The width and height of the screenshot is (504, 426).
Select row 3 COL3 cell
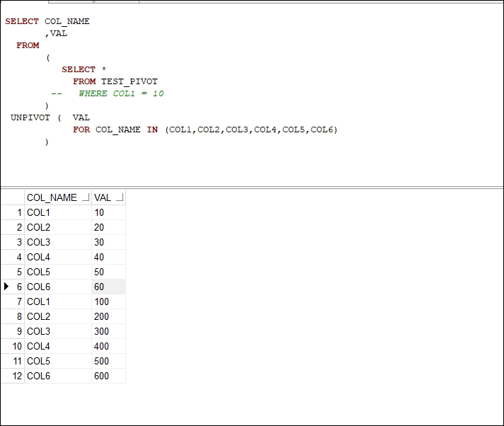[x=58, y=242]
